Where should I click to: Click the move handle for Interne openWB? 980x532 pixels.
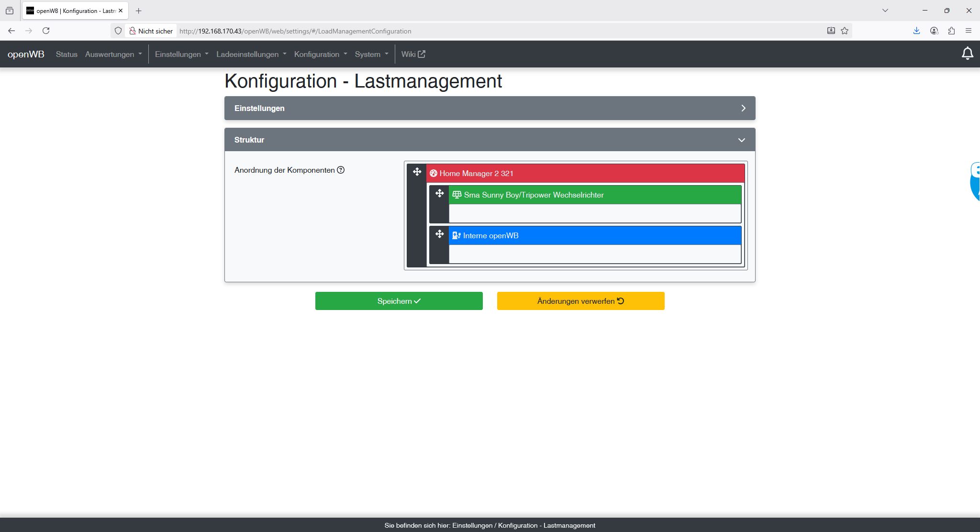coord(439,234)
